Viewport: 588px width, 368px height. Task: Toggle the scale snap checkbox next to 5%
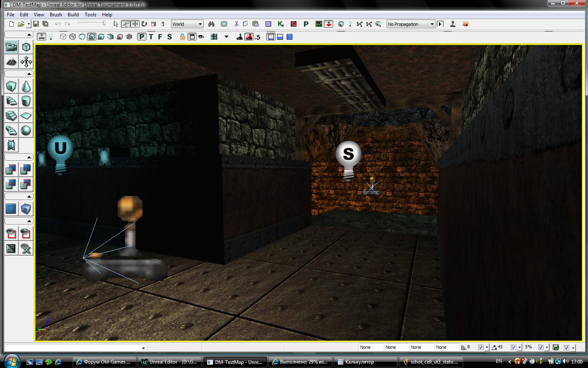(541, 348)
